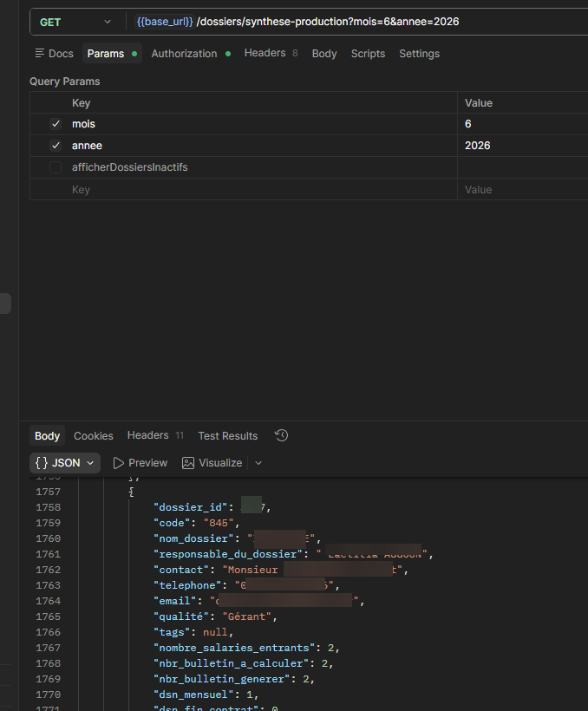Image resolution: width=588 pixels, height=711 pixels.
Task: Open the GET method dropdown
Action: [75, 22]
